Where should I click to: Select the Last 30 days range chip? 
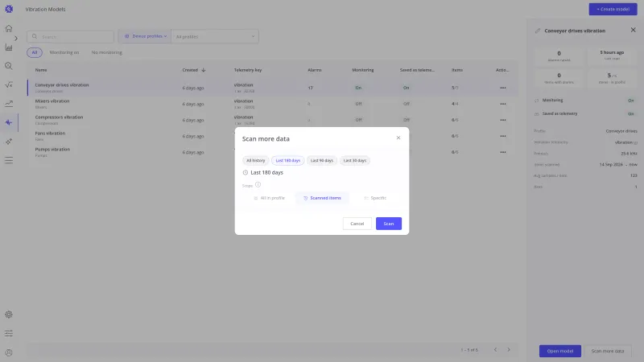point(355,160)
